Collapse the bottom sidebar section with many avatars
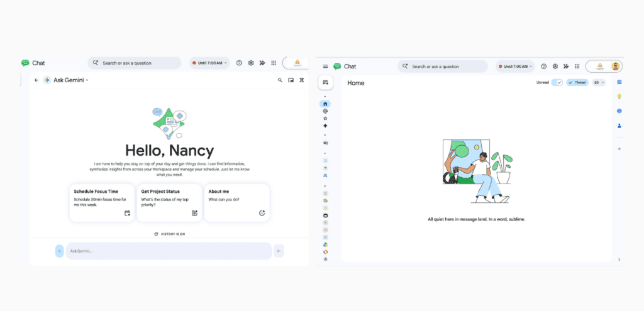The width and height of the screenshot is (644, 311). pyautogui.click(x=325, y=186)
